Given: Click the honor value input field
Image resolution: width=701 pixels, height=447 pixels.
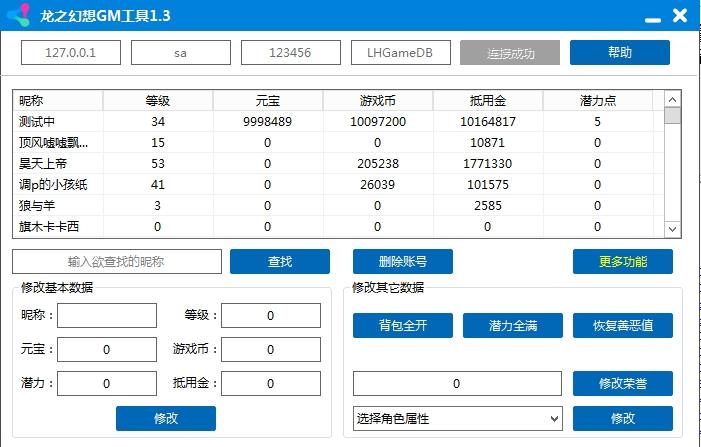Looking at the screenshot, I should (457, 384).
